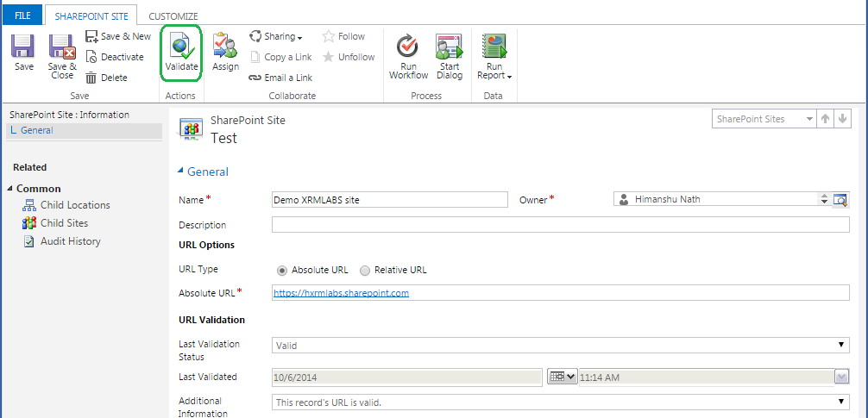868x418 pixels.
Task: Click the Test record title
Action: [x=224, y=138]
